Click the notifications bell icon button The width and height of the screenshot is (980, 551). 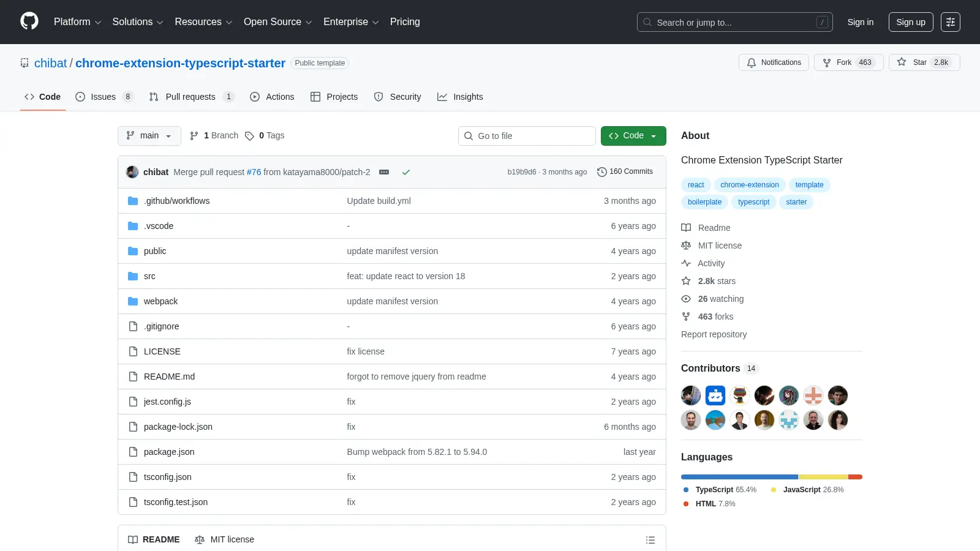tap(774, 62)
